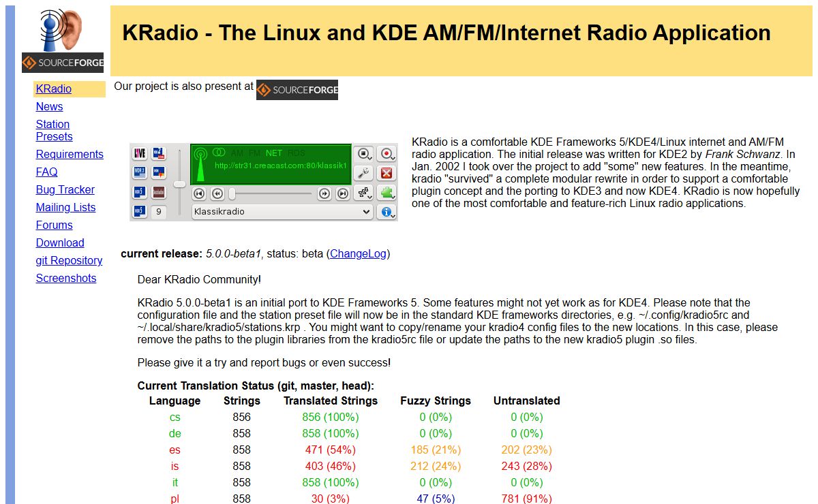Click the 'pl' language row label

point(175,499)
